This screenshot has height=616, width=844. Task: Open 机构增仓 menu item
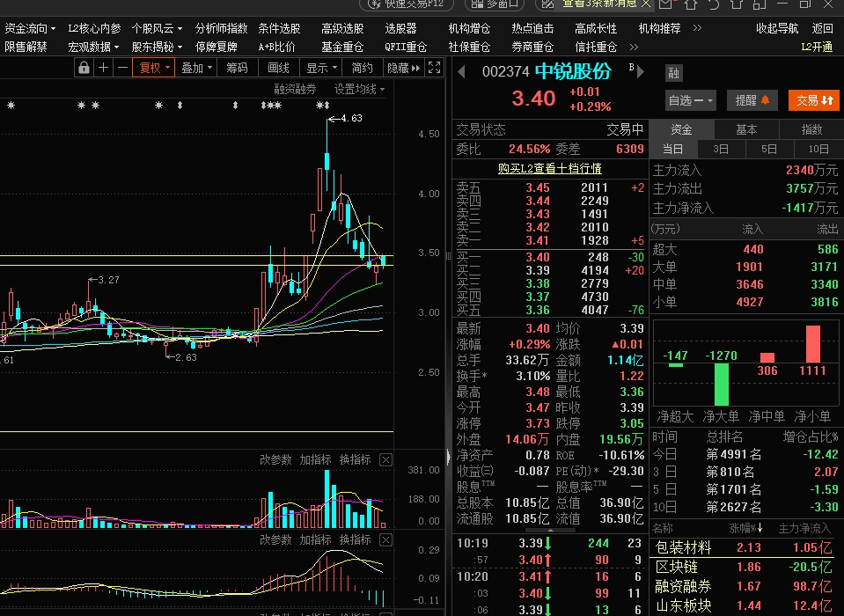pyautogui.click(x=469, y=28)
